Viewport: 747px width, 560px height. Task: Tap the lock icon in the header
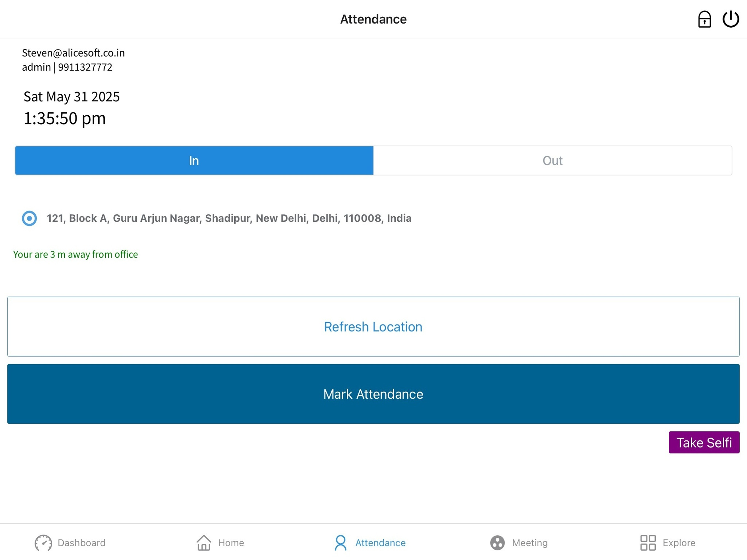tap(704, 19)
